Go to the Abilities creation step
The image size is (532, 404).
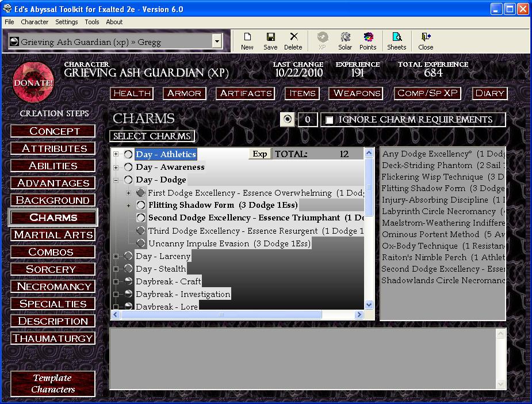[53, 166]
